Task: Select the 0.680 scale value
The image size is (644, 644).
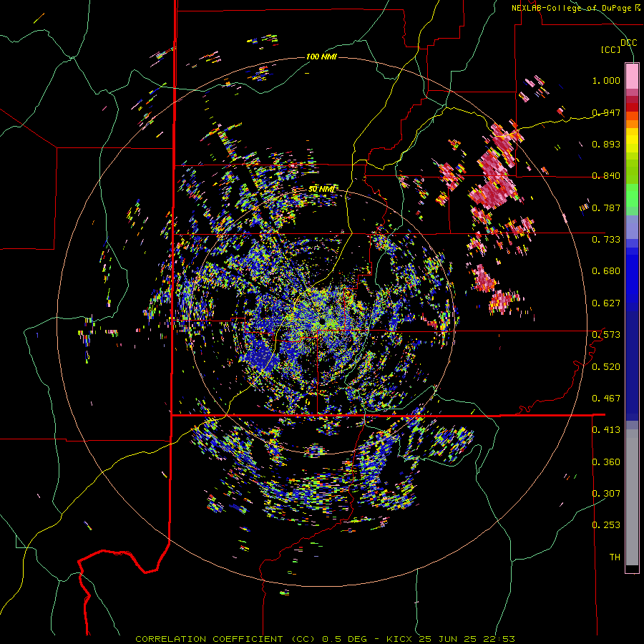Action: click(606, 271)
